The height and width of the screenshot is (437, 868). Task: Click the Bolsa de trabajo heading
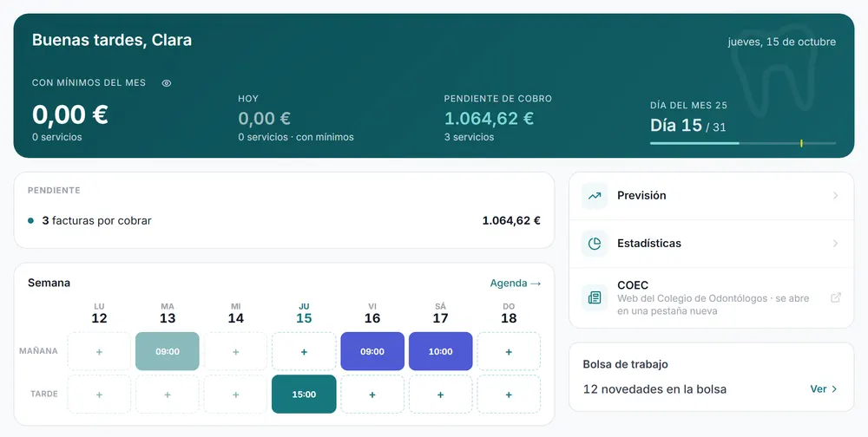626,364
